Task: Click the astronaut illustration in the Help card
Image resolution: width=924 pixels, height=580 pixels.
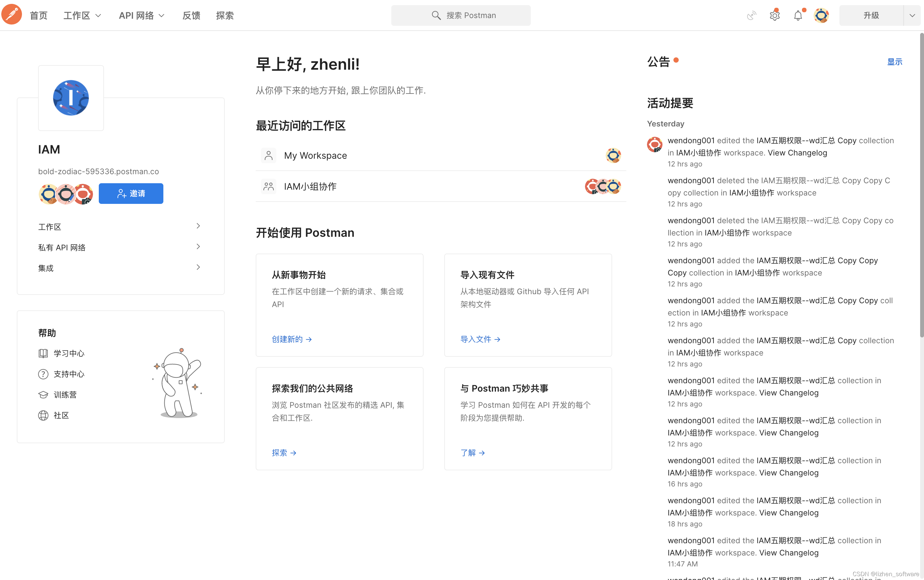Action: (x=178, y=383)
